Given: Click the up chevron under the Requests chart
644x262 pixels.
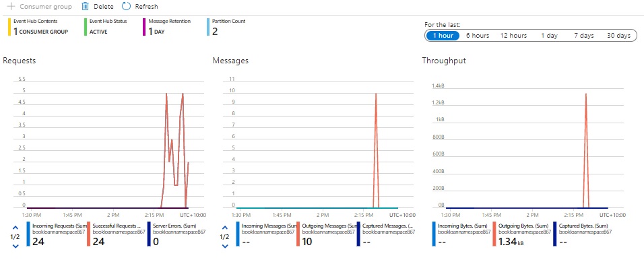Looking at the screenshot, I should pyautogui.click(x=15, y=227).
